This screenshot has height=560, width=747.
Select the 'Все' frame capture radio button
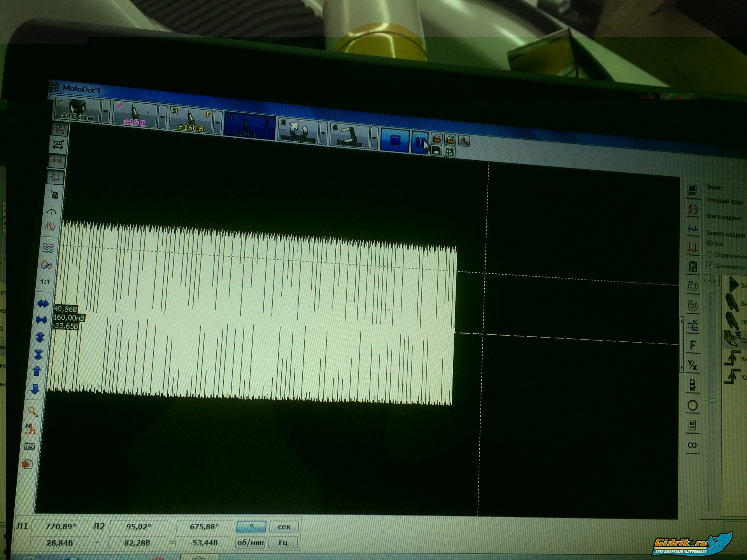[710, 243]
